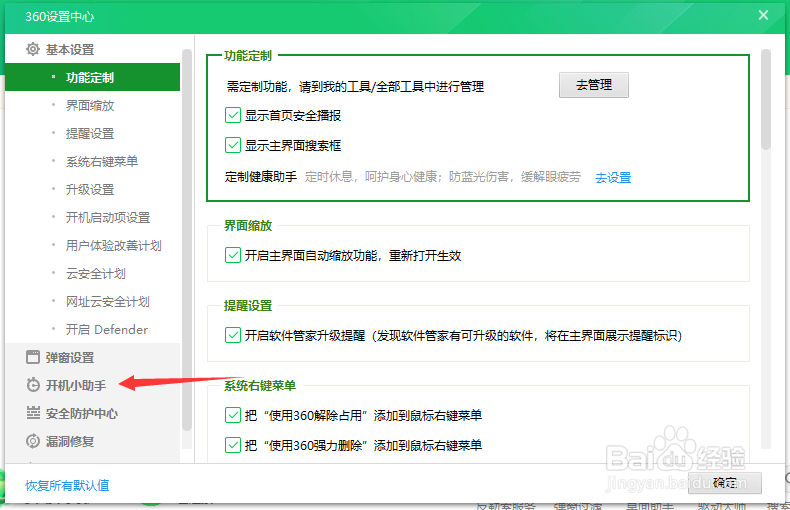
Task: Select 升级设置 in the sidebar
Action: [92, 189]
